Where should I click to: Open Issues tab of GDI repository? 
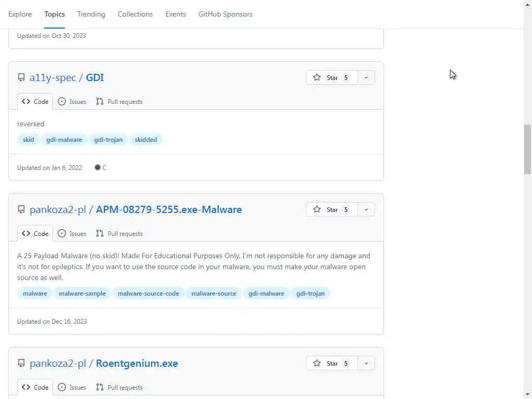(x=72, y=102)
